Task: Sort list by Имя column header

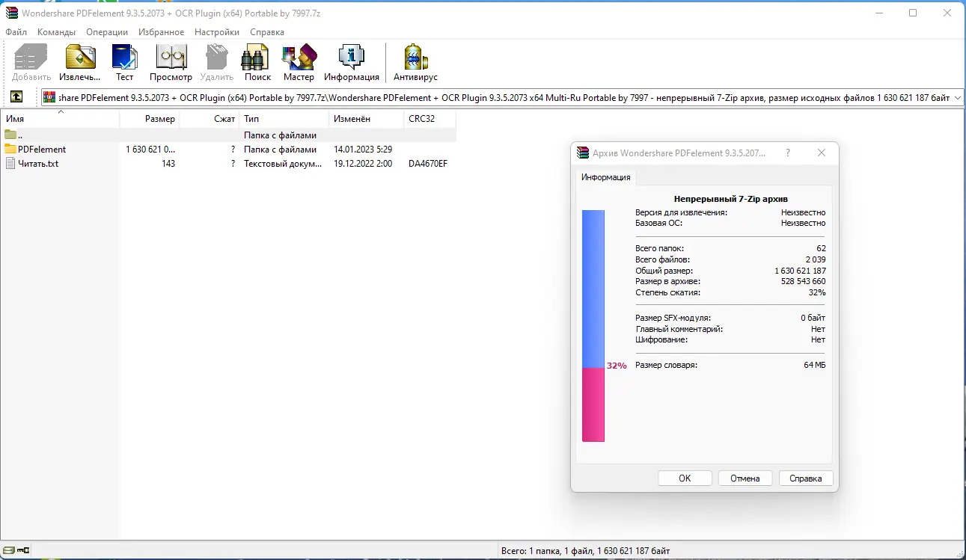Action: (x=60, y=119)
